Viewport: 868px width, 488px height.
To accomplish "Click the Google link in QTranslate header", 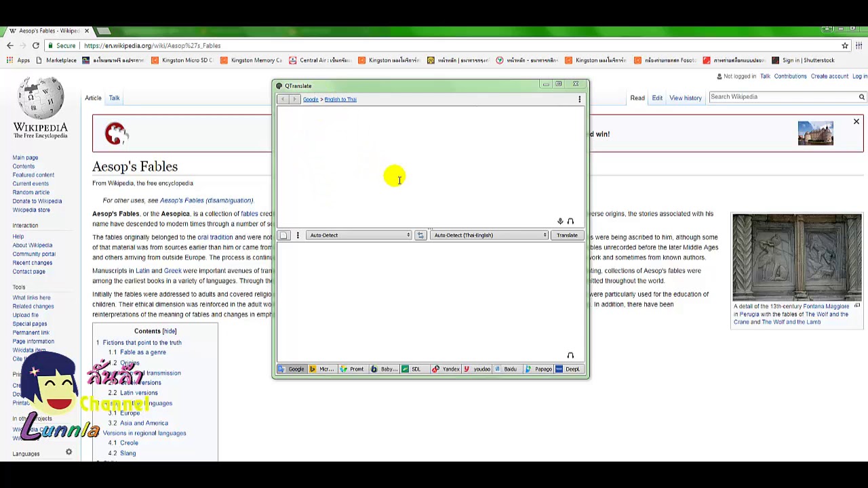I will (311, 100).
